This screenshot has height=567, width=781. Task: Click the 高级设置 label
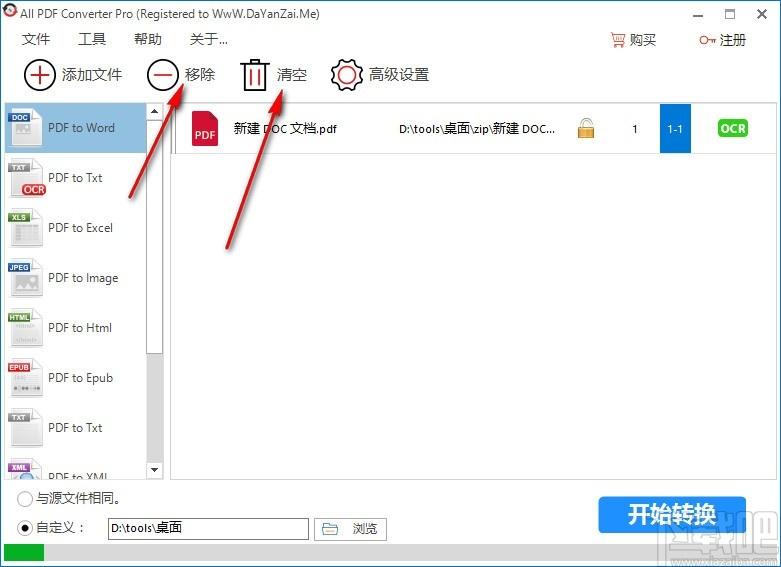[399, 75]
